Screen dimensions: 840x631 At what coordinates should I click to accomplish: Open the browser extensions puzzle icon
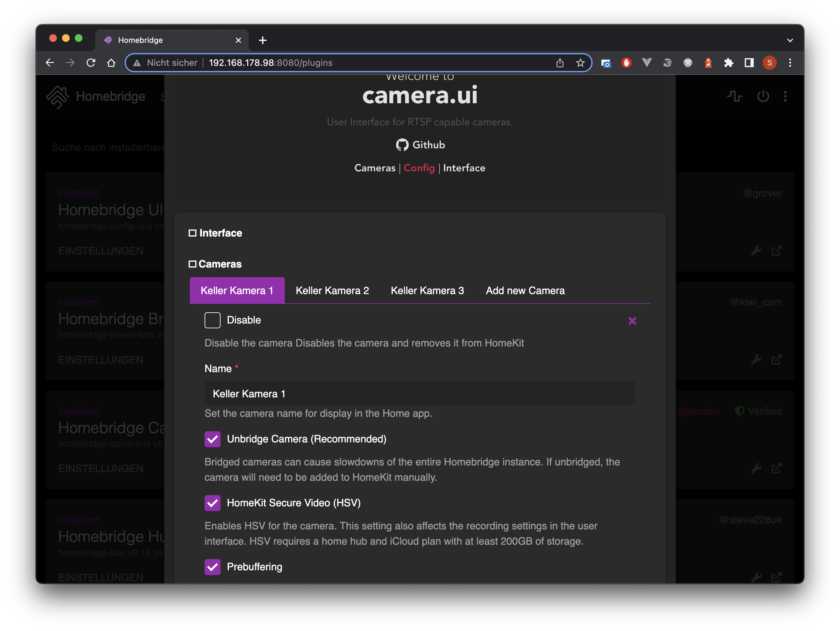[729, 63]
